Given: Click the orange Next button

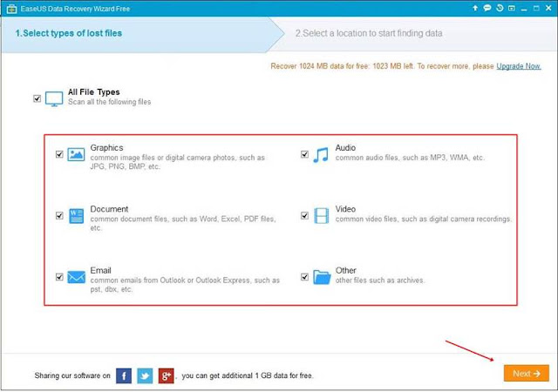Looking at the screenshot, I should click(x=527, y=374).
